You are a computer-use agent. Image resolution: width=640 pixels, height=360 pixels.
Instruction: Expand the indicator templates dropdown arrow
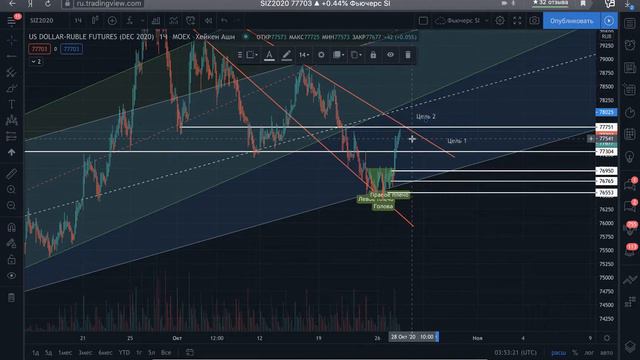[x=142, y=20]
